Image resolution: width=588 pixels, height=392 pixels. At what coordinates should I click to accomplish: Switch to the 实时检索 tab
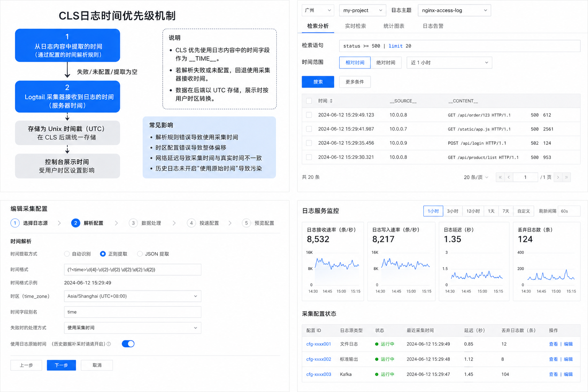(355, 26)
